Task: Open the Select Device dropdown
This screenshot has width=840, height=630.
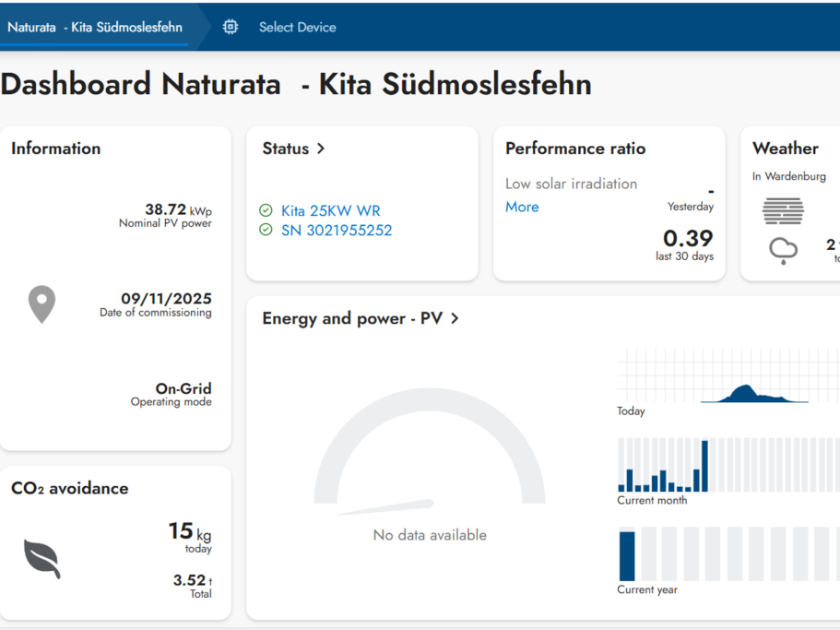Action: tap(297, 28)
